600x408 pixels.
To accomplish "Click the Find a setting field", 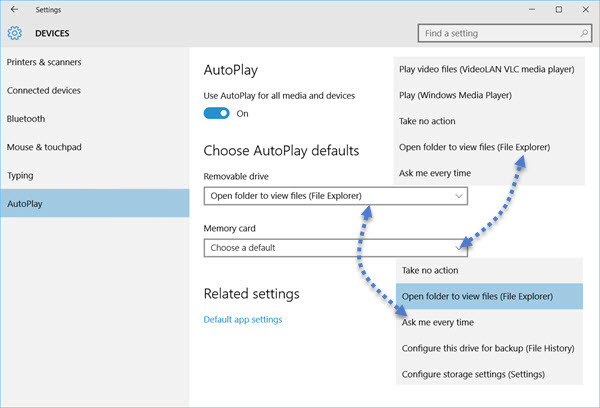I will [505, 33].
